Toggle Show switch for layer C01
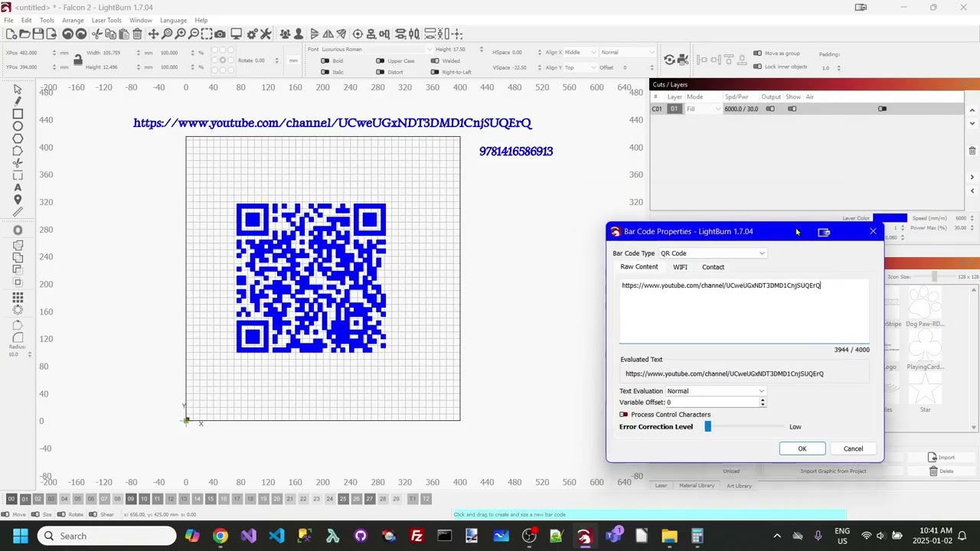The width and height of the screenshot is (980, 551). click(x=792, y=109)
